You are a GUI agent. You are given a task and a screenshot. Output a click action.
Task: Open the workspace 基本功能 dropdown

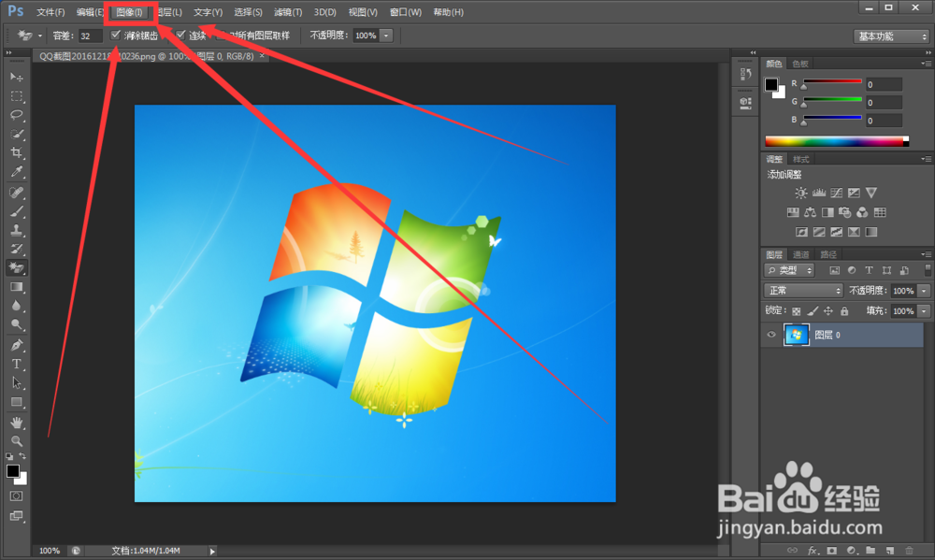coord(891,36)
